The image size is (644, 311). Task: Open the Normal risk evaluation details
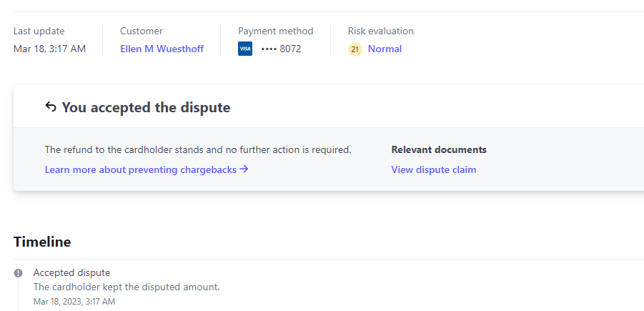385,49
